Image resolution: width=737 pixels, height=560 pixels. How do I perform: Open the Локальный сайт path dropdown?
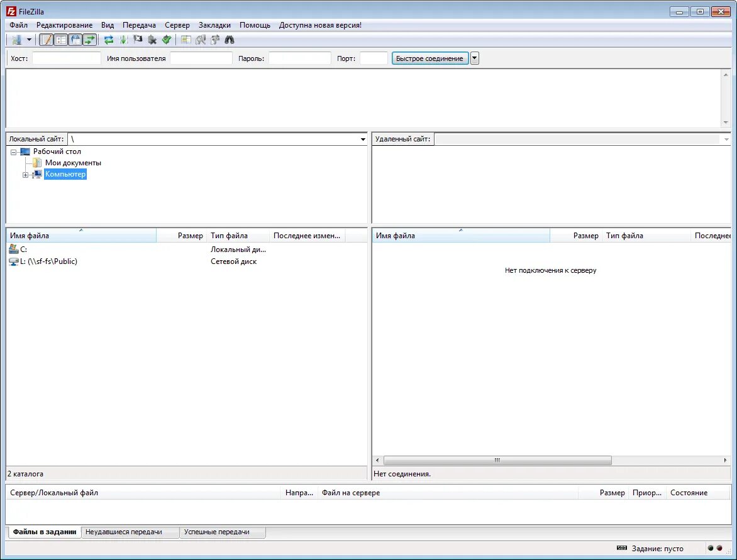point(363,139)
